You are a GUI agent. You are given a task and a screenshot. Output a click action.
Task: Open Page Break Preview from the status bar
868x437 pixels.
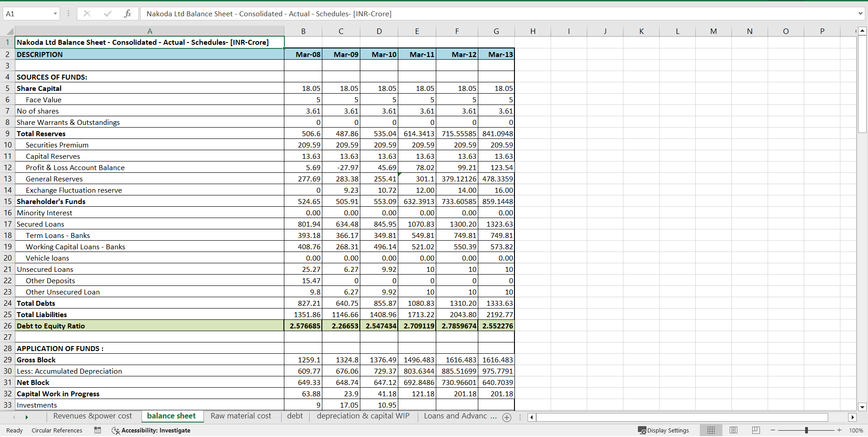point(755,430)
